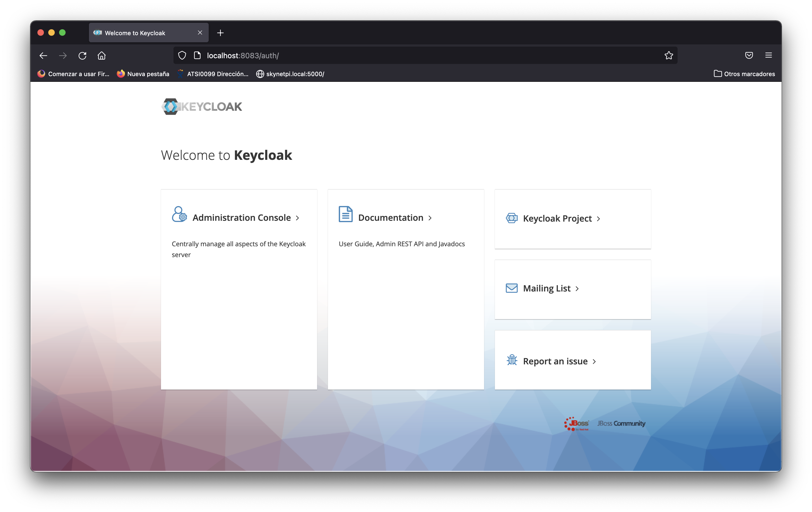812x512 pixels.
Task: Go to the browser home page icon
Action: click(101, 56)
